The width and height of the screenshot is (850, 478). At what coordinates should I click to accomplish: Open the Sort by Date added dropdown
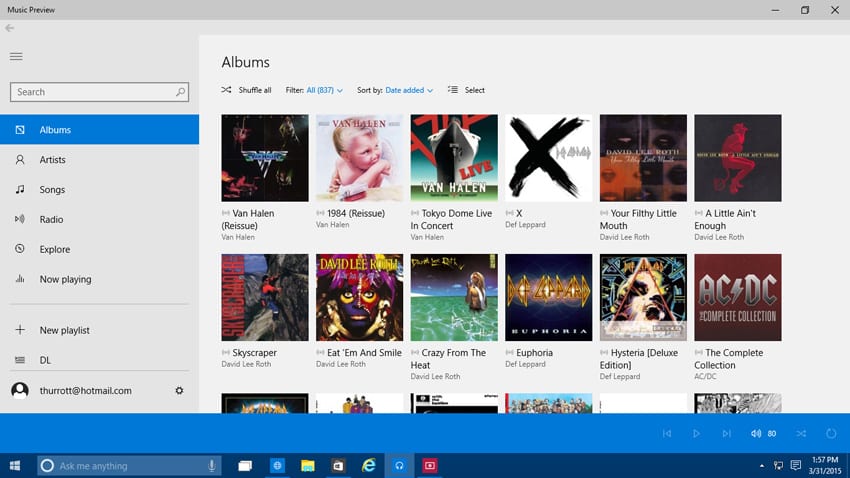pyautogui.click(x=408, y=90)
